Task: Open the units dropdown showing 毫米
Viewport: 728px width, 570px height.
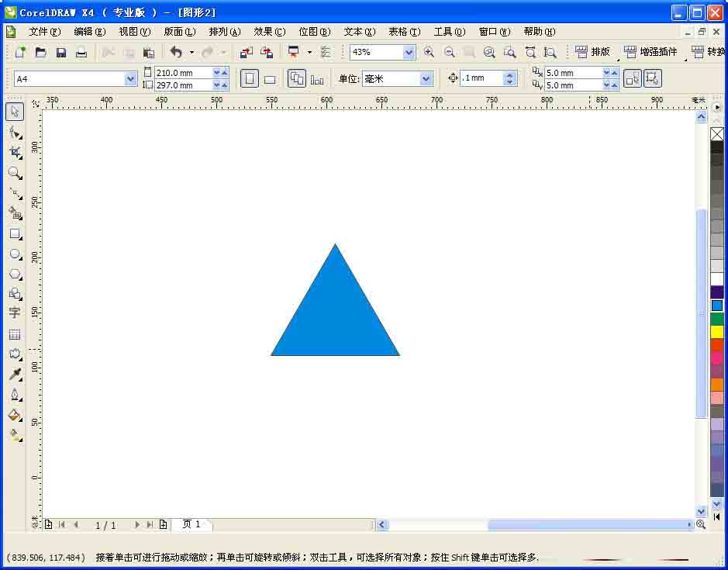Action: [425, 78]
